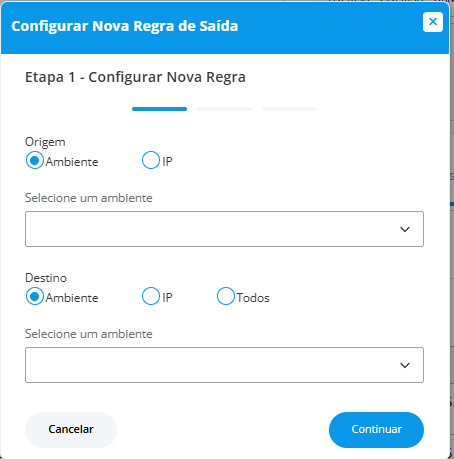Click the Selecione um ambiente label under Origem
454x459 pixels.
tap(89, 198)
